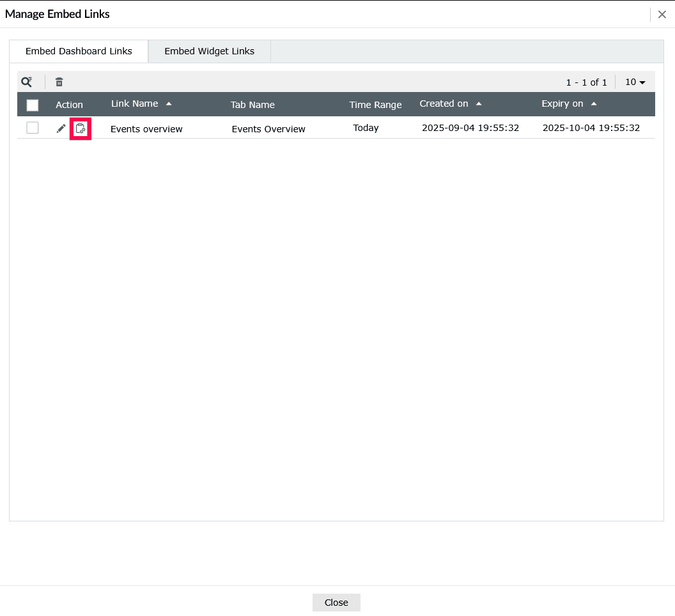Click the Time Range column header
675x616 pixels.
tap(375, 105)
